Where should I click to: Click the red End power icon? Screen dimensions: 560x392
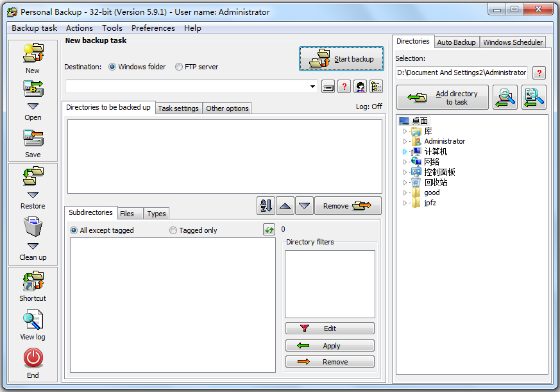point(33,358)
